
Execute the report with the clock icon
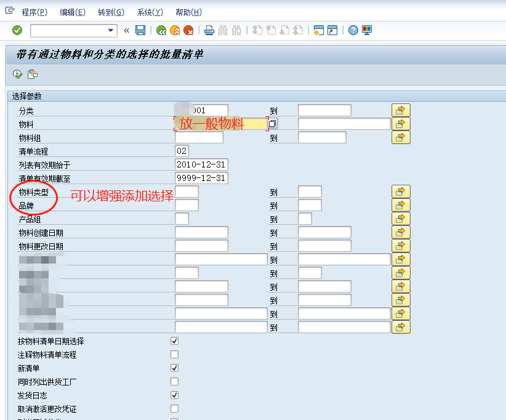pos(17,73)
